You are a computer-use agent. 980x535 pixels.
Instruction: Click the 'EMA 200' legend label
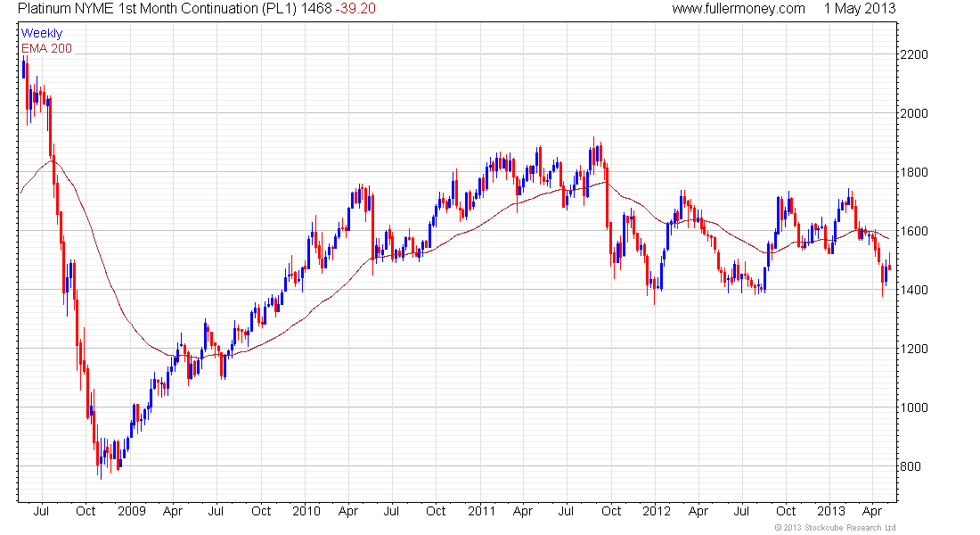point(47,48)
